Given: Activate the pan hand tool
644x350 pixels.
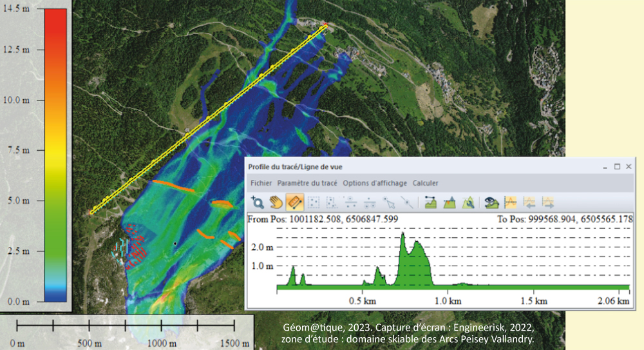Looking at the screenshot, I should [276, 202].
